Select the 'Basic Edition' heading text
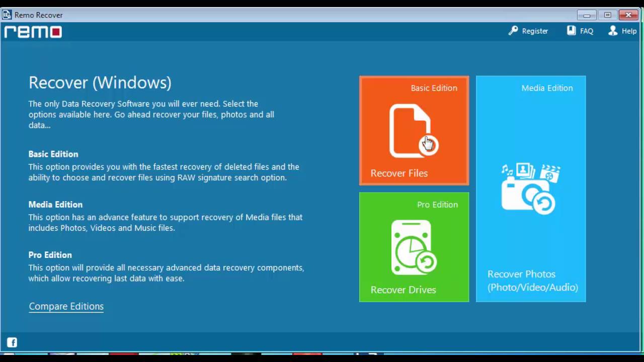Image resolution: width=644 pixels, height=362 pixels. (53, 154)
